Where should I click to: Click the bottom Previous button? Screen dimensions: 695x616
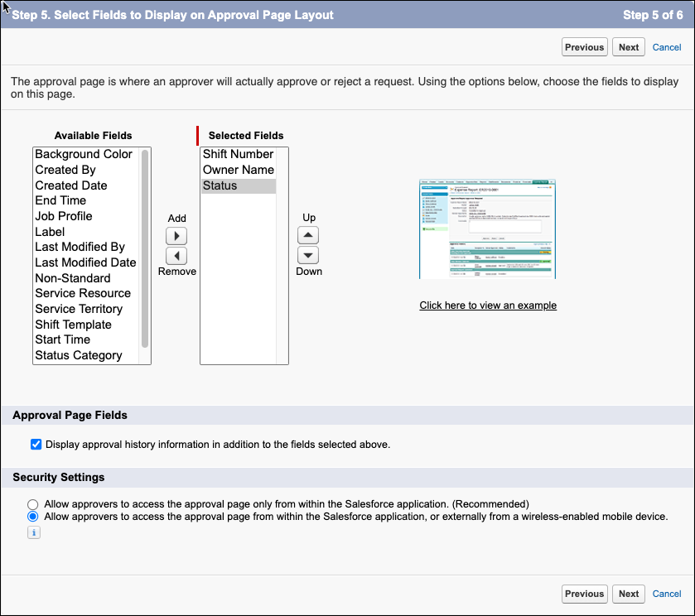[584, 594]
